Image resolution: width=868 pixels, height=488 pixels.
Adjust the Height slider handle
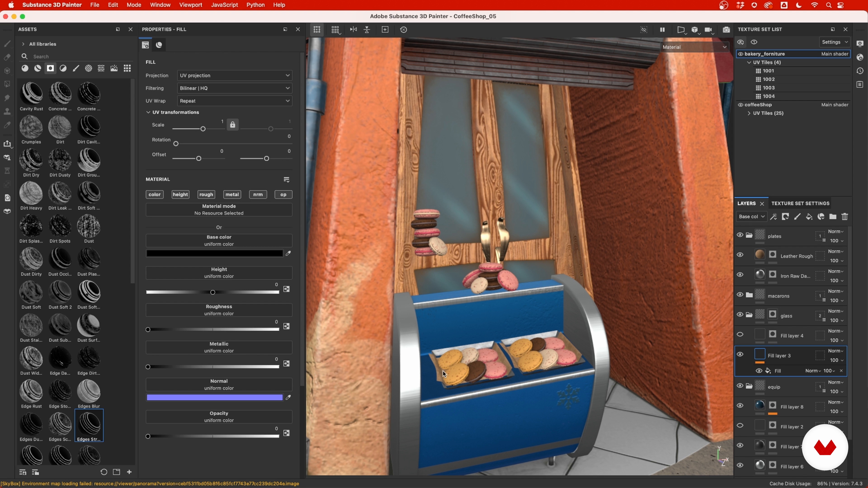click(213, 292)
